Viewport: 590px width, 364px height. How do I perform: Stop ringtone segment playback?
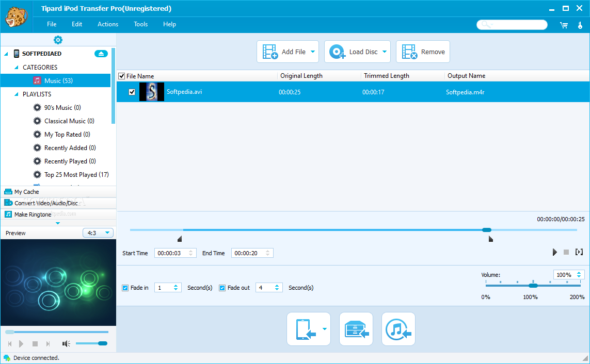tap(566, 252)
